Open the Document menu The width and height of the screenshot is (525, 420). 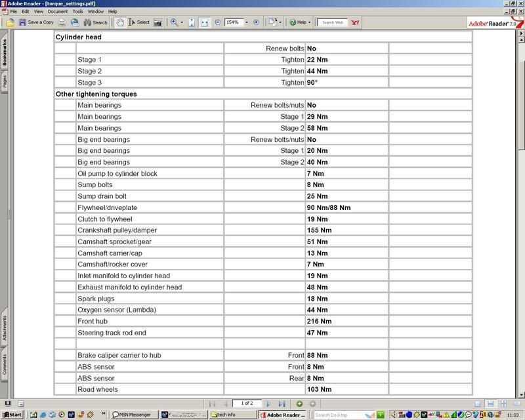[x=58, y=11]
